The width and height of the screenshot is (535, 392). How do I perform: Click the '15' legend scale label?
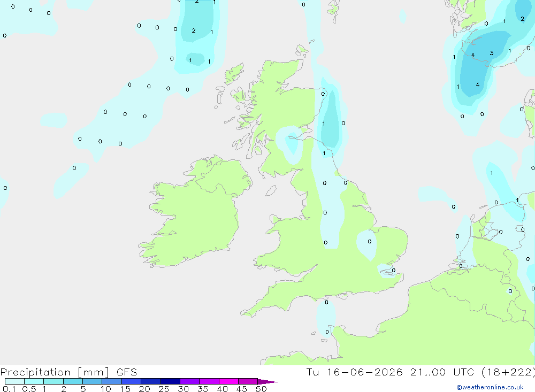pos(125,389)
